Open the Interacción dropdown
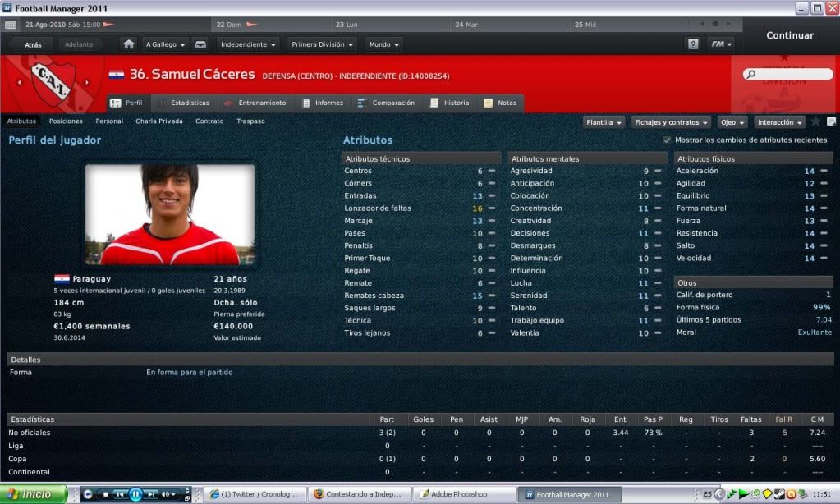The height and width of the screenshot is (504, 840). (779, 122)
